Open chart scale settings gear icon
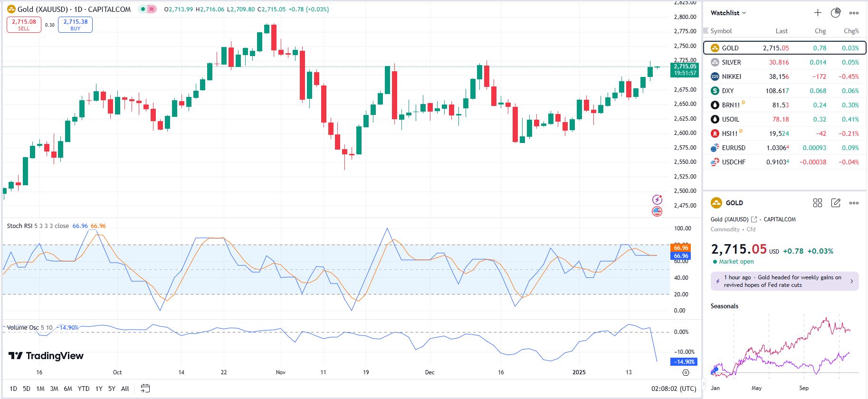The height and width of the screenshot is (399, 868). point(686,373)
